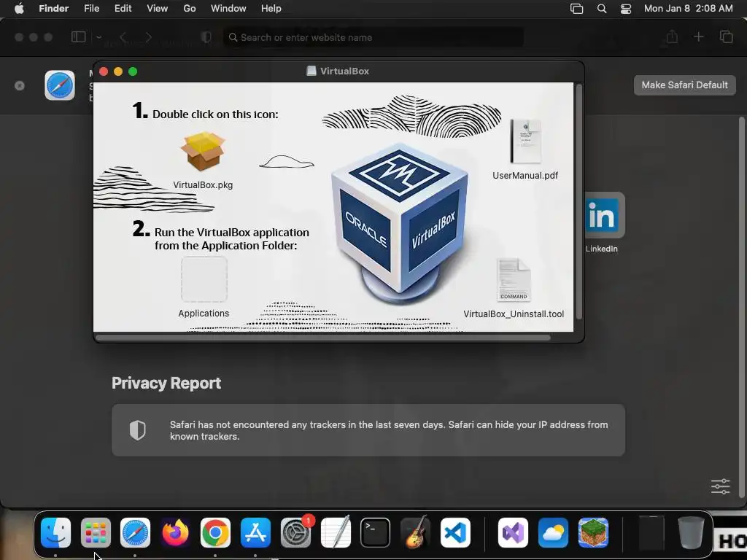
Task: Launch Visual Studio from the Dock
Action: [513, 532]
